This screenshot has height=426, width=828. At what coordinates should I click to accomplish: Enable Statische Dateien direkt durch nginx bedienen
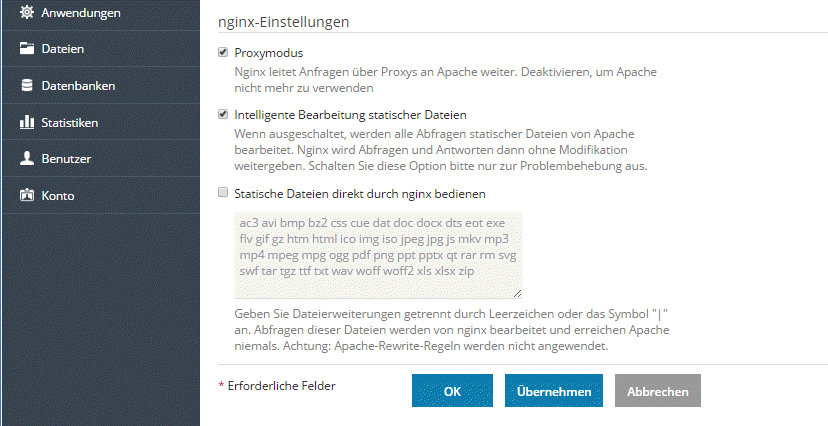click(x=223, y=193)
